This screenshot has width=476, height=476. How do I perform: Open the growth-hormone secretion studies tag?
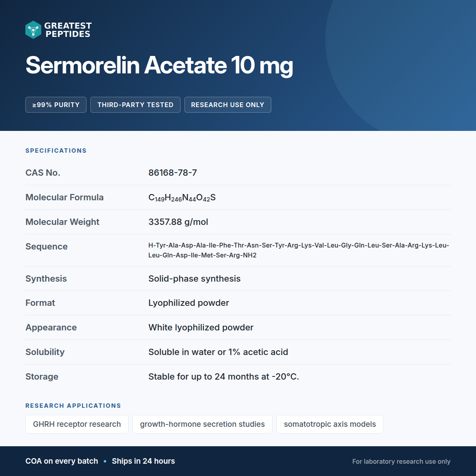tap(202, 424)
